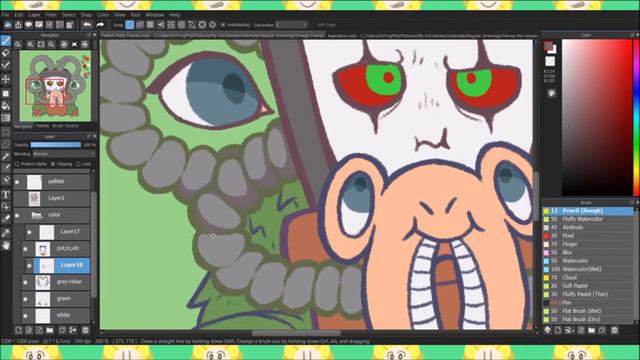This screenshot has width=640, height=360.
Task: Hide the grey+blue layer
Action: click(x=26, y=282)
